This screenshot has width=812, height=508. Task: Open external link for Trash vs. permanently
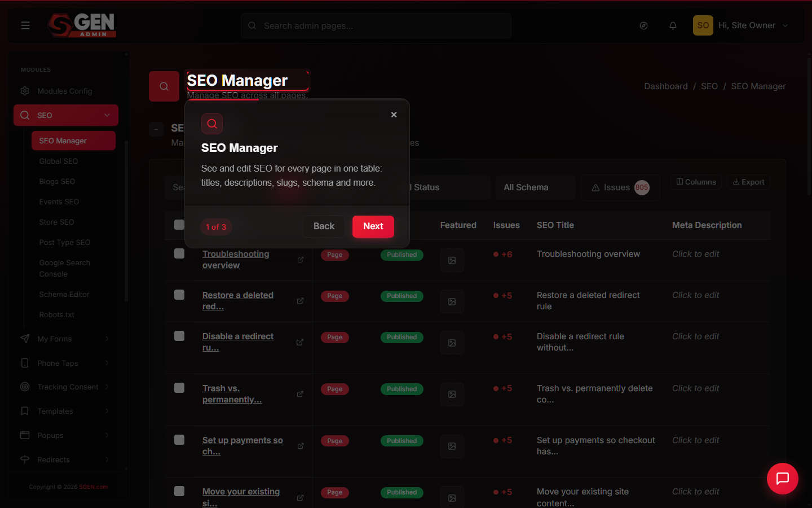point(301,394)
